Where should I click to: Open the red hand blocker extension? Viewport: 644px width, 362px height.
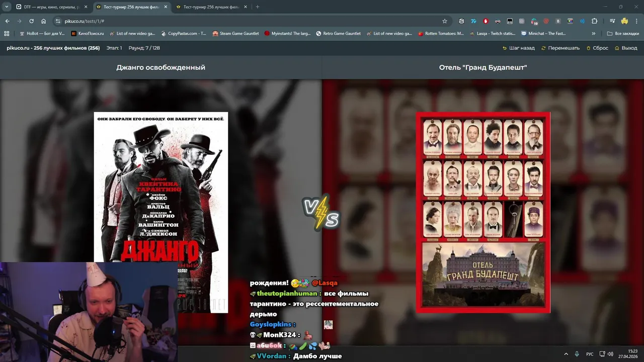point(486,21)
